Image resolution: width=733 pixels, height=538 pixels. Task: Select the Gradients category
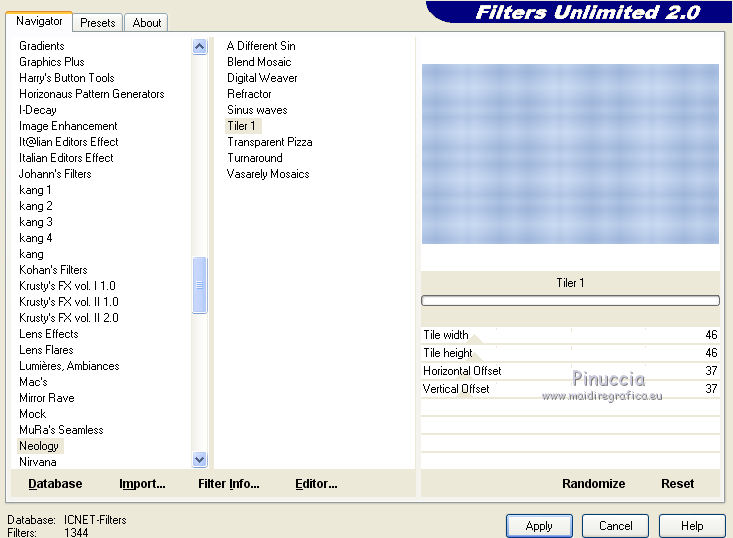click(42, 46)
